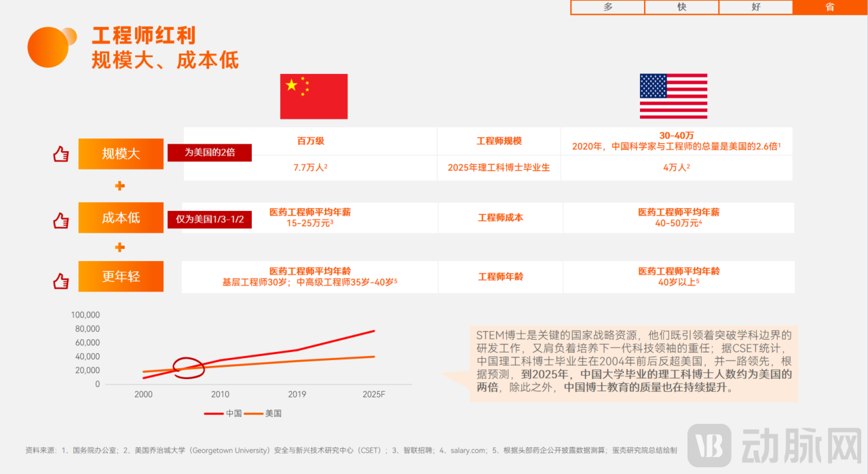Screen dimensions: 868x474
Task: Open the 好 tab
Action: point(755,7)
